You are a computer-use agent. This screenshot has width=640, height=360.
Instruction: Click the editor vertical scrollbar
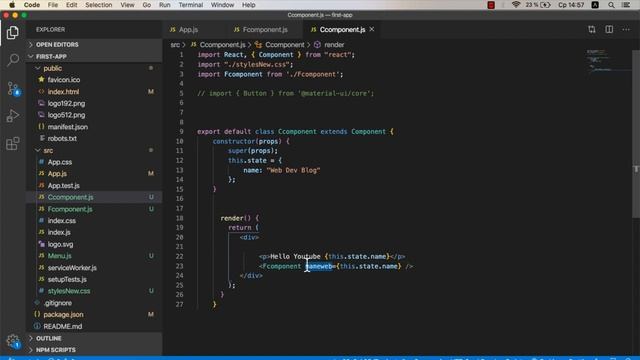(636, 135)
